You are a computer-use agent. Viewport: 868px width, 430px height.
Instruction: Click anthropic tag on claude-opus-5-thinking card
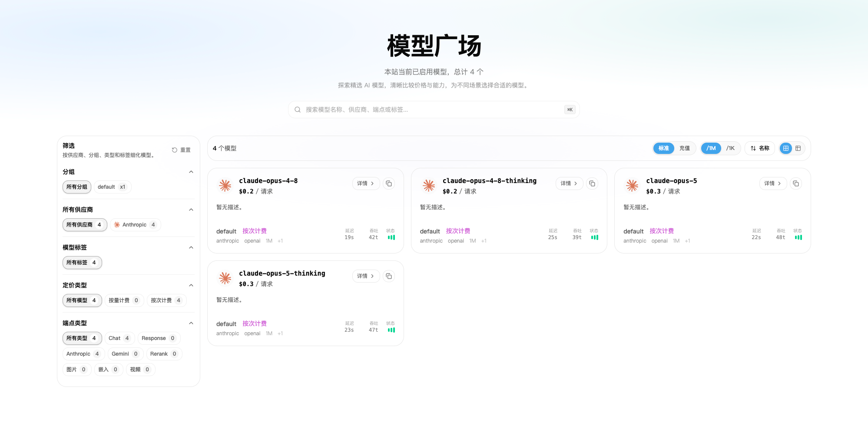228,333
